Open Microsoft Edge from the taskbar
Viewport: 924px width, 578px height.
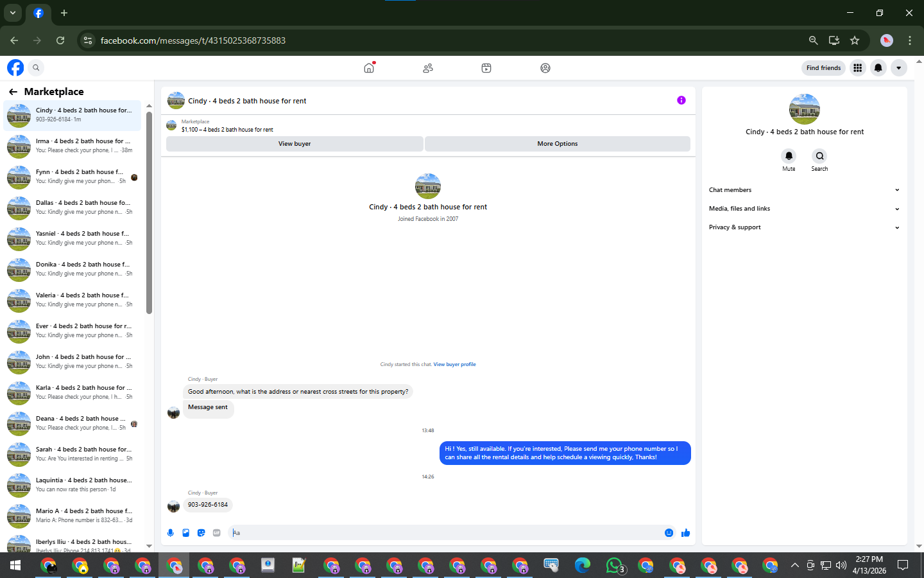[x=583, y=565]
